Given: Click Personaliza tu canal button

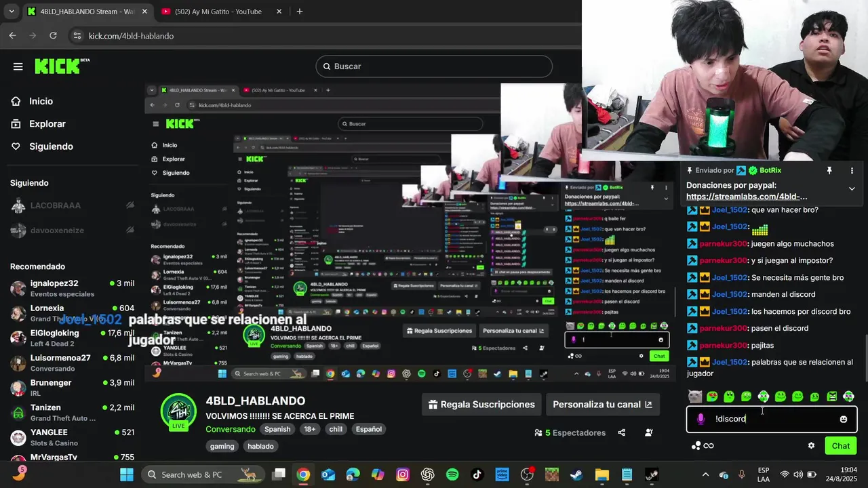Looking at the screenshot, I should [602, 405].
